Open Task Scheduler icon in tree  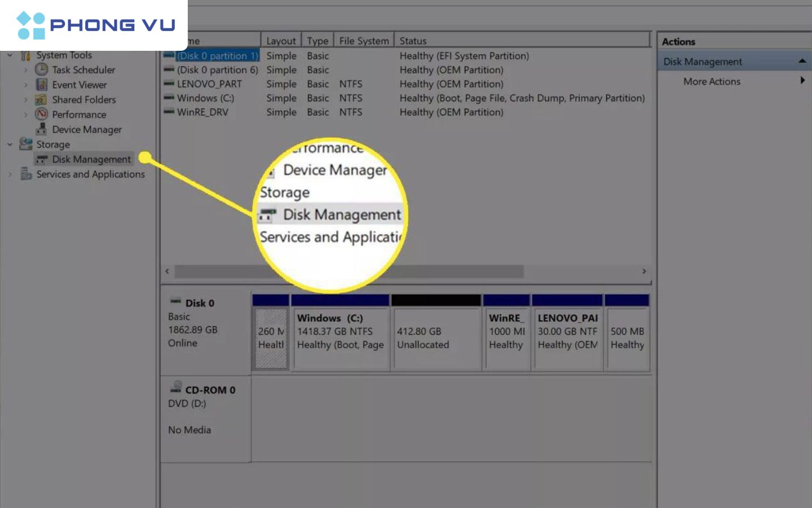(x=41, y=69)
